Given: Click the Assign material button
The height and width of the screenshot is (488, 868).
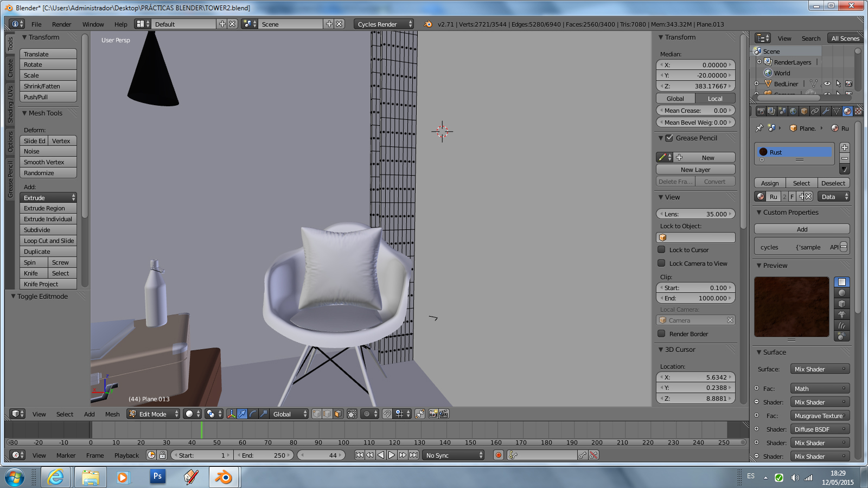Looking at the screenshot, I should point(769,183).
